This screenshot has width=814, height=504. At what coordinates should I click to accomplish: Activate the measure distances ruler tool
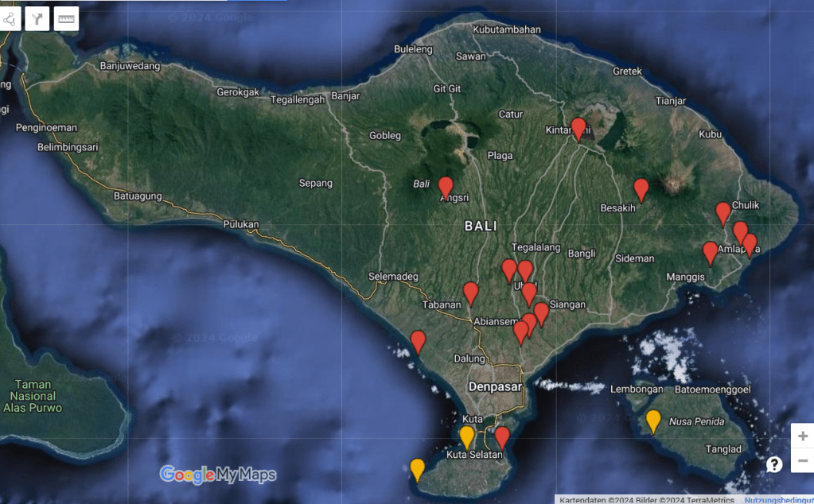[67, 18]
